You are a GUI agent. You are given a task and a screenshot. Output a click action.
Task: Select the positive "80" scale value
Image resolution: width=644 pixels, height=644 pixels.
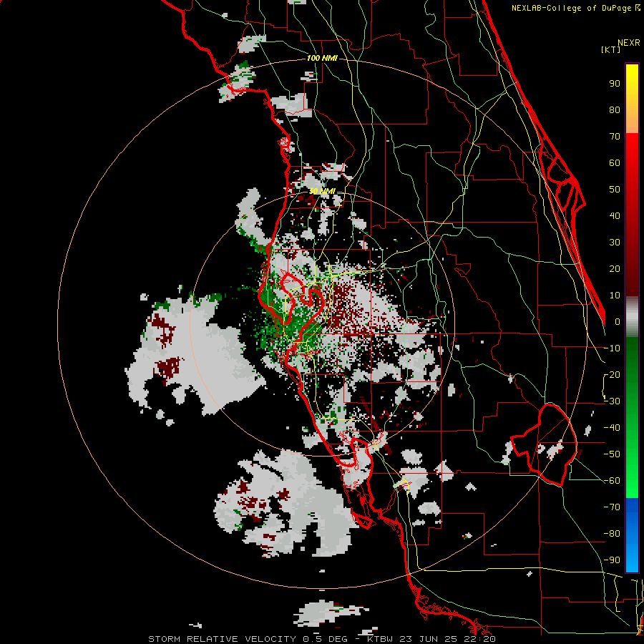tap(615, 110)
